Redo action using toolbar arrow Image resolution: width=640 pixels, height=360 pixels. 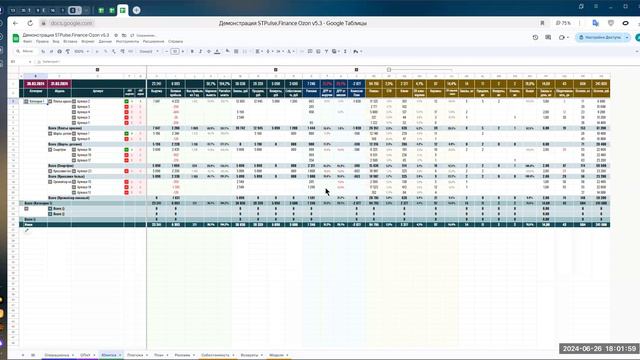click(x=51, y=51)
